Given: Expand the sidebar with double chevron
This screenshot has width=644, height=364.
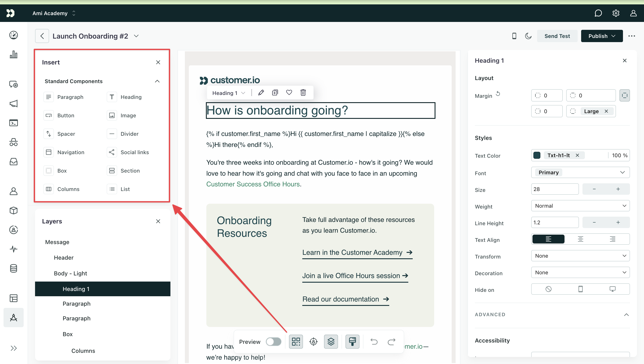Looking at the screenshot, I should tap(14, 348).
